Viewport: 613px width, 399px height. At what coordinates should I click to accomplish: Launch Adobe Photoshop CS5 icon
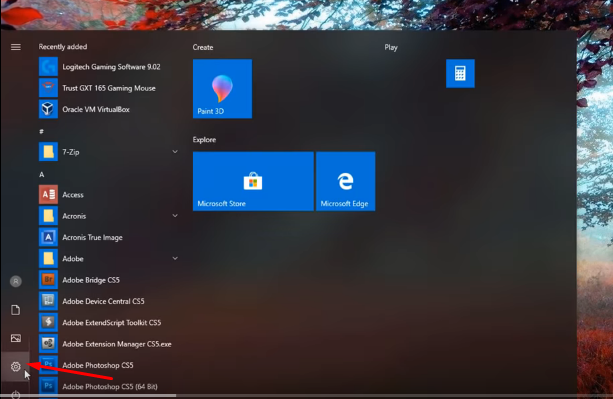tap(48, 365)
